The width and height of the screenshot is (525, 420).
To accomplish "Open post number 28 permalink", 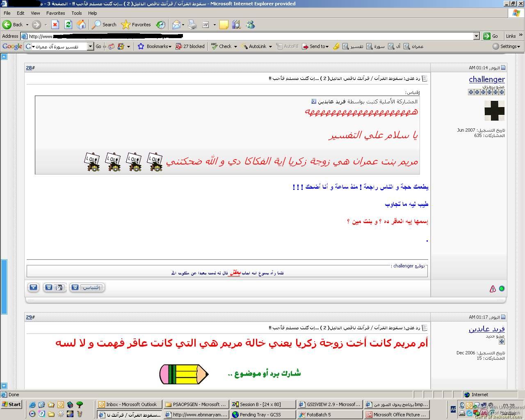I will 29,68.
